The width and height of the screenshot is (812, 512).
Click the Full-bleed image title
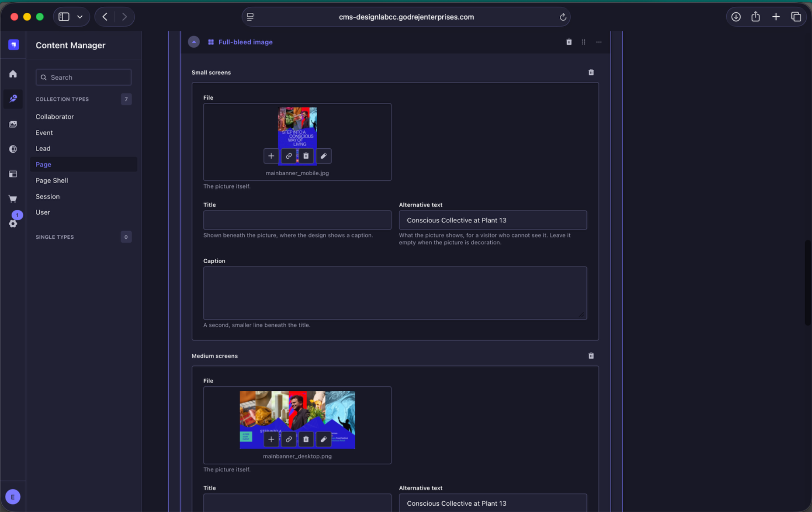click(x=245, y=42)
